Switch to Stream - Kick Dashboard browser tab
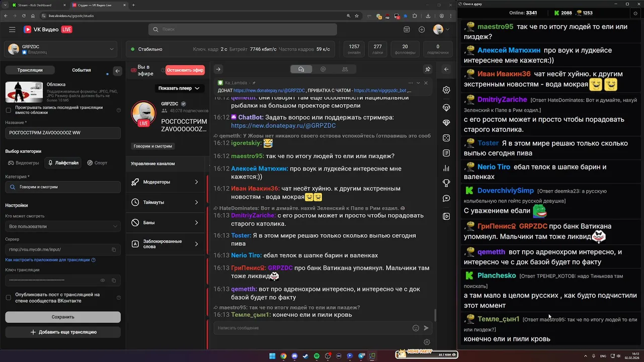The width and height of the screenshot is (644, 362). click(x=38, y=5)
